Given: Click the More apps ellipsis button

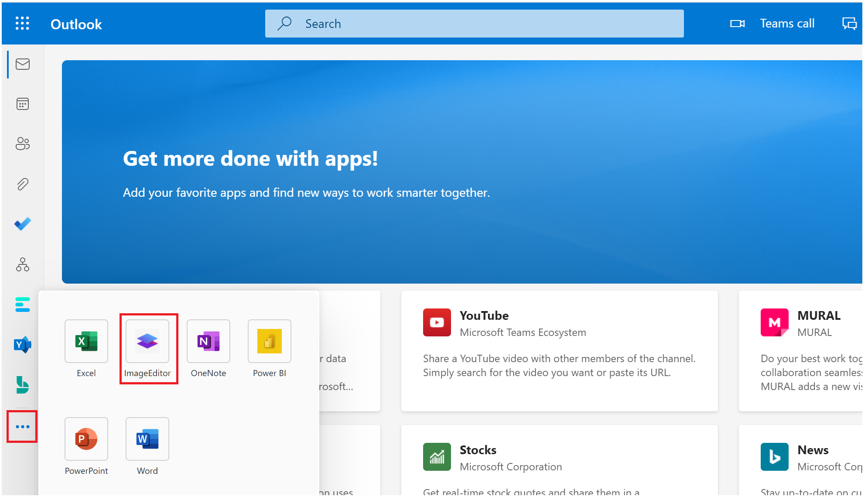Looking at the screenshot, I should (22, 426).
